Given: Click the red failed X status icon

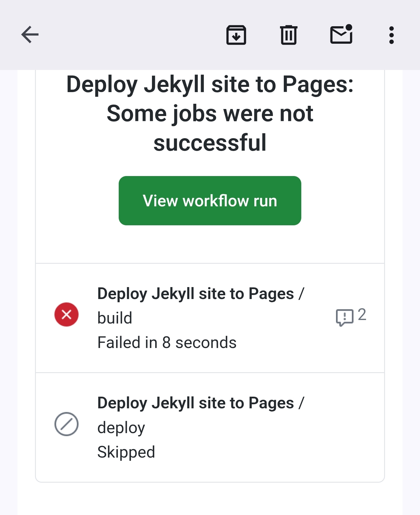Looking at the screenshot, I should (x=66, y=314).
